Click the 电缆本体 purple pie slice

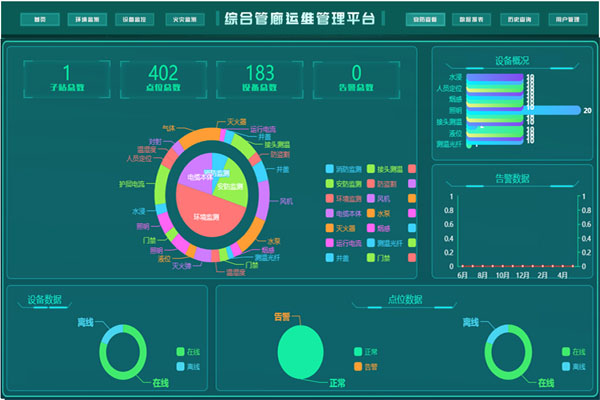click(x=197, y=172)
